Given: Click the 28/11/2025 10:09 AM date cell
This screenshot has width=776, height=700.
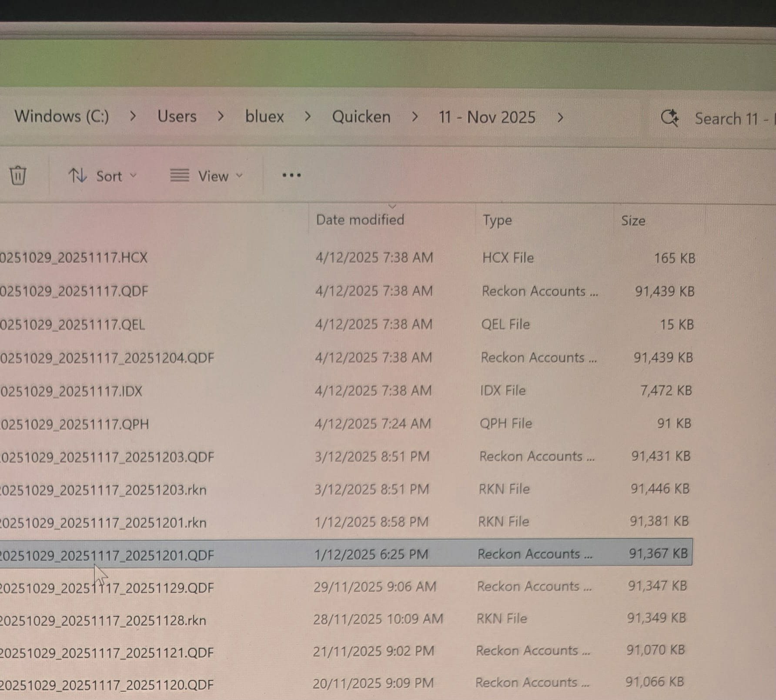Looking at the screenshot, I should point(378,619).
